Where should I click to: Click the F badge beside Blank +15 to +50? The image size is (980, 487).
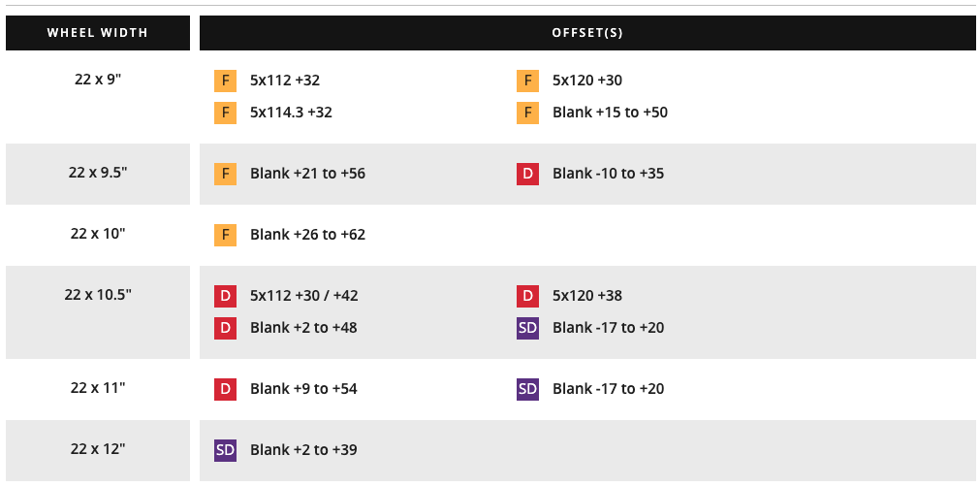click(x=527, y=114)
